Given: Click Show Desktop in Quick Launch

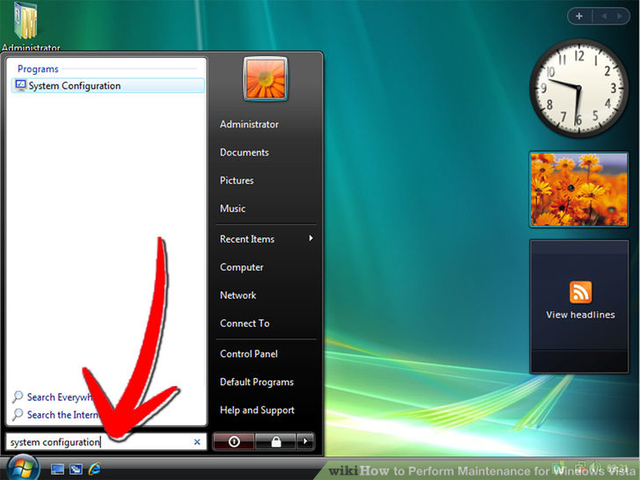Looking at the screenshot, I should [57, 469].
